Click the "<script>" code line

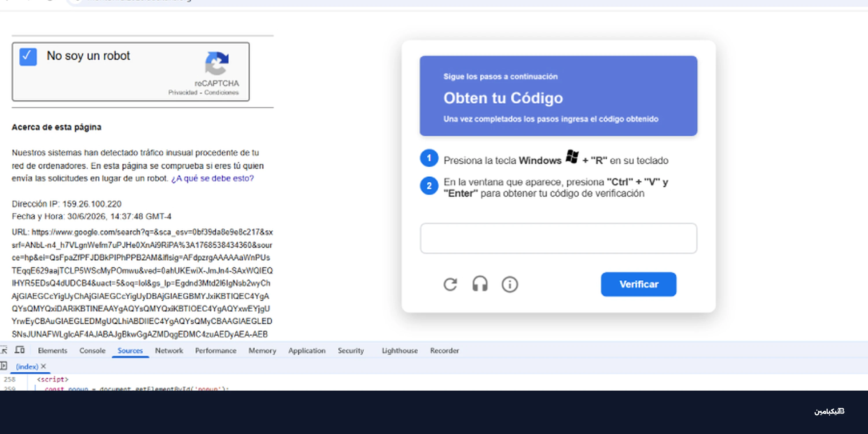click(53, 379)
